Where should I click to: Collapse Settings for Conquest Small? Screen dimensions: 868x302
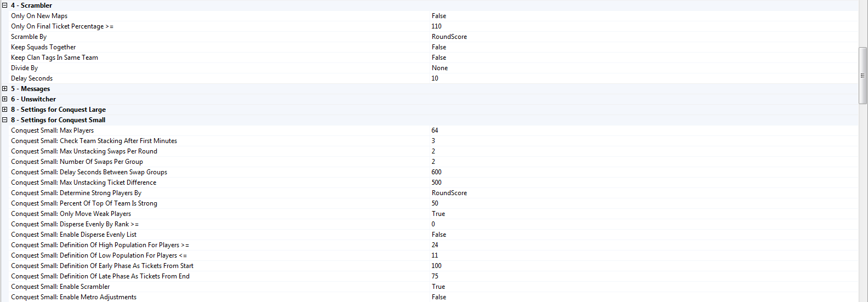pos(5,120)
